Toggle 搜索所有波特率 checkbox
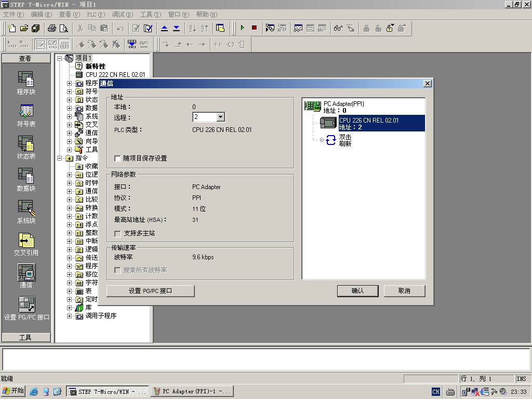 [x=117, y=270]
